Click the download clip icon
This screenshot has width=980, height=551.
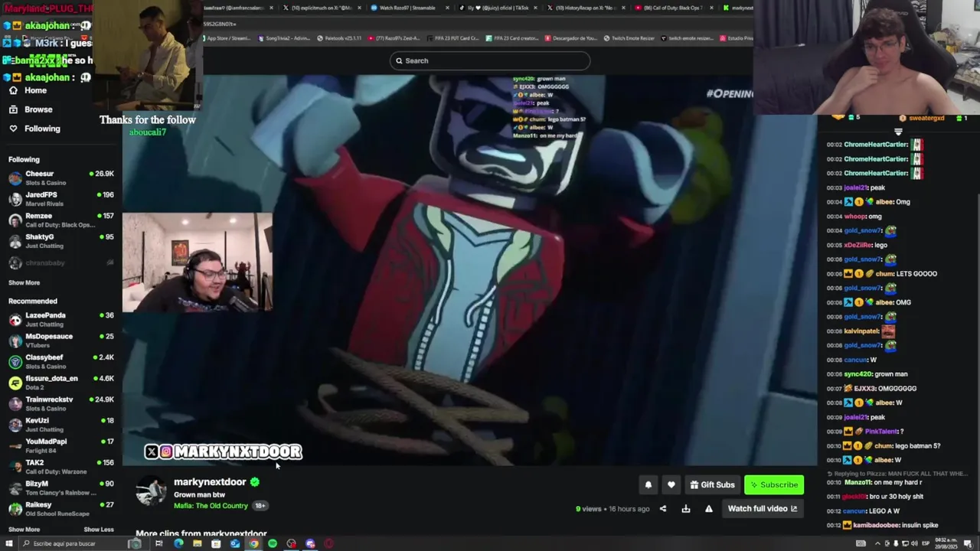[686, 509]
